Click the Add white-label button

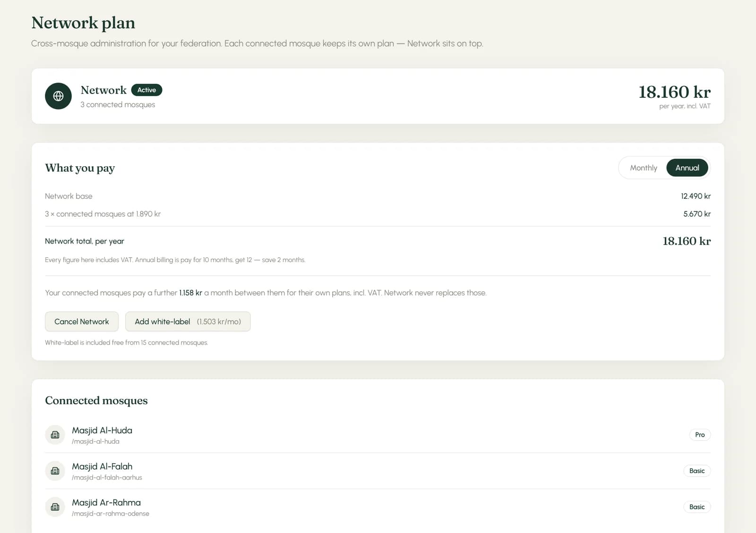coord(188,321)
